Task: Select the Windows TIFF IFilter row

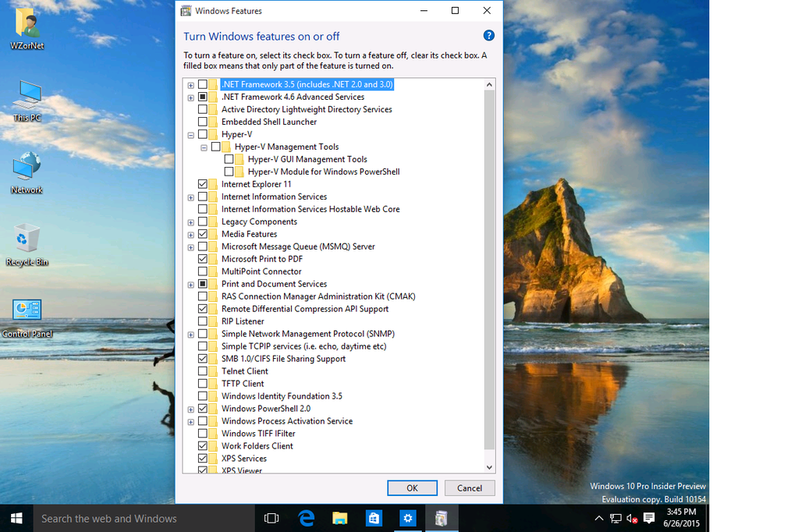Action: click(x=258, y=434)
